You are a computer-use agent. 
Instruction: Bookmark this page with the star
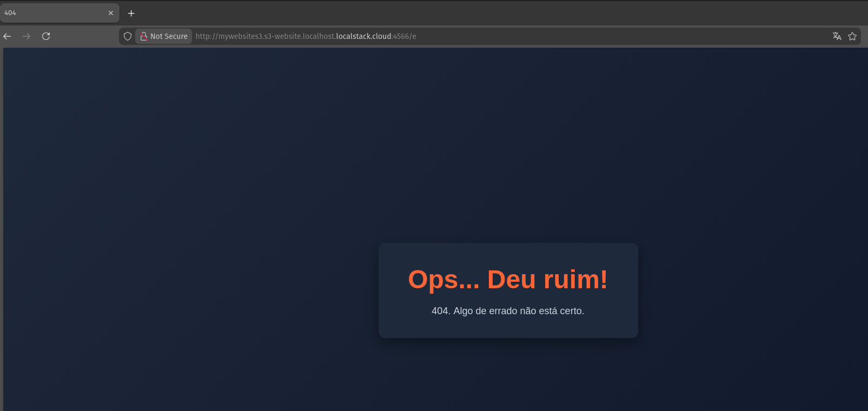852,36
